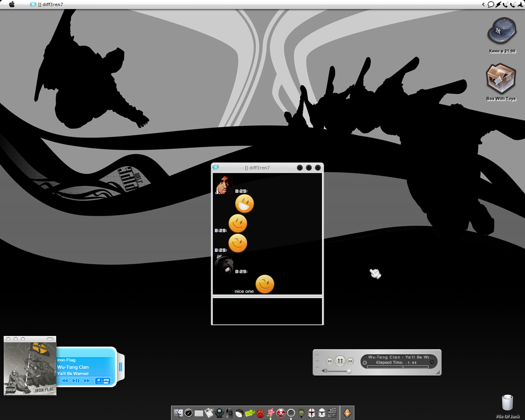Viewport: 525px width, 420px height.
Task: Click the dark buddy avatar in chat
Action: pyautogui.click(x=224, y=265)
